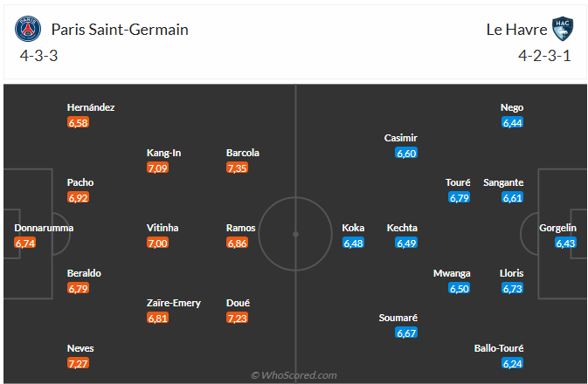Image resolution: width=588 pixels, height=384 pixels.
Task: Click Touré's 6,79 rating badge
Action: point(460,198)
